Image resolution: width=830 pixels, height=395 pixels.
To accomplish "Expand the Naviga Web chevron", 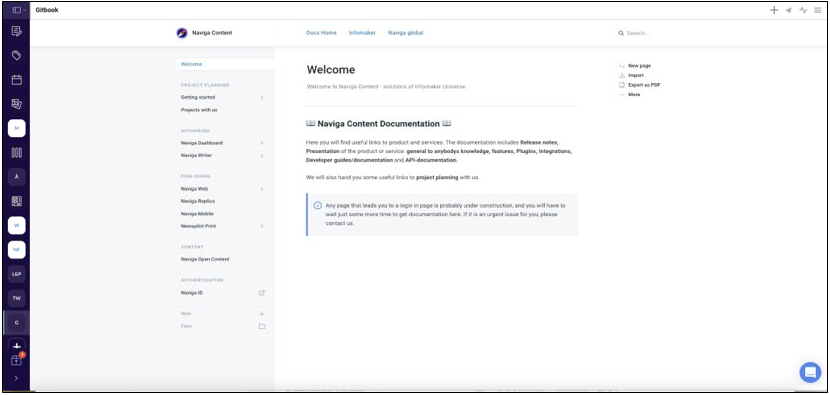I will [x=261, y=189].
